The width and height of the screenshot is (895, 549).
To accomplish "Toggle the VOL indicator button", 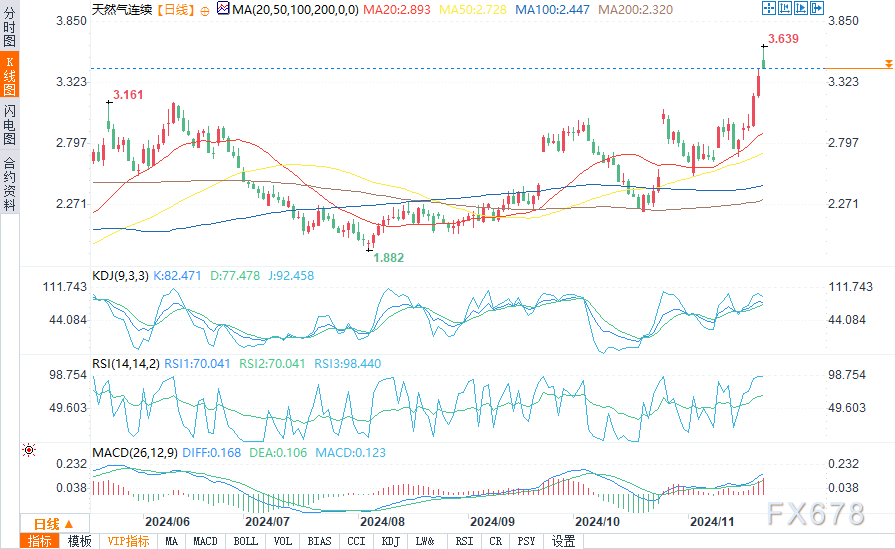I will 284,541.
